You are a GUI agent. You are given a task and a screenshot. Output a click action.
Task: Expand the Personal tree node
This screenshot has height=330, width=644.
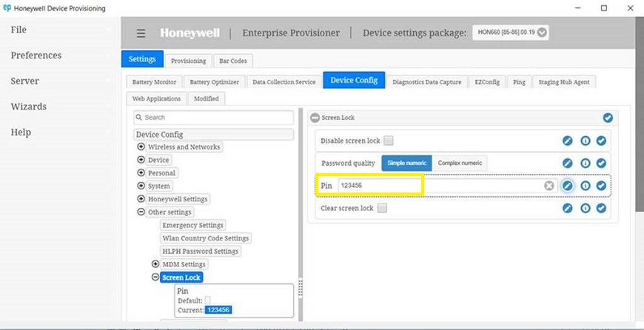pyautogui.click(x=141, y=173)
